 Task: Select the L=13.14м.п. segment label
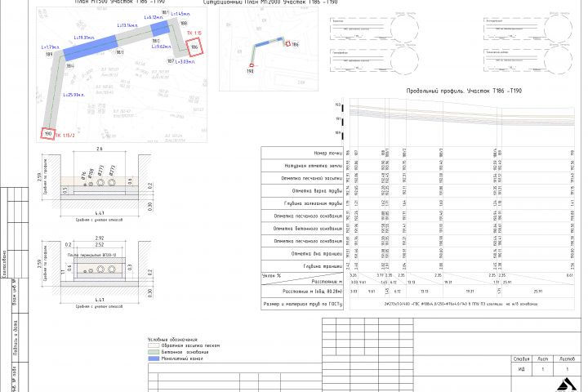coord(127,25)
